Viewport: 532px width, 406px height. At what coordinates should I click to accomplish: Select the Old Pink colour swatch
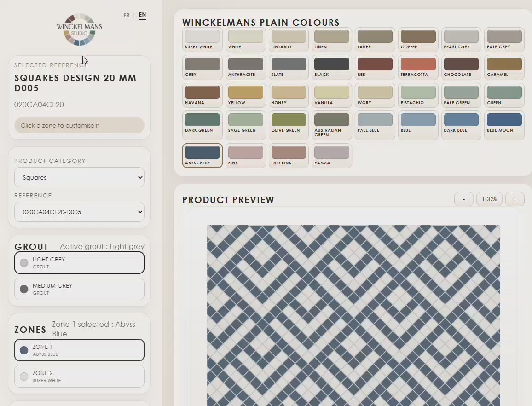pyautogui.click(x=289, y=156)
